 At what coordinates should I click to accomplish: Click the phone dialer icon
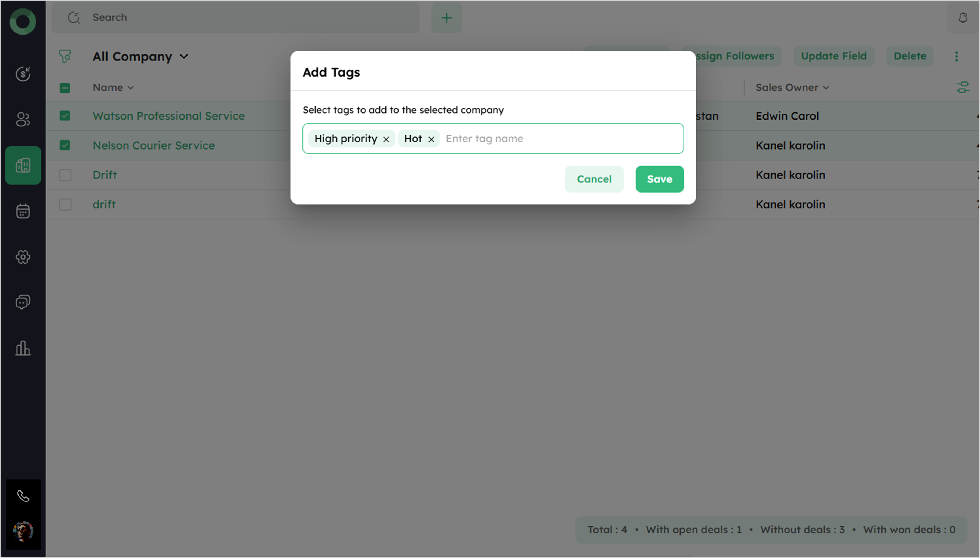(x=23, y=496)
